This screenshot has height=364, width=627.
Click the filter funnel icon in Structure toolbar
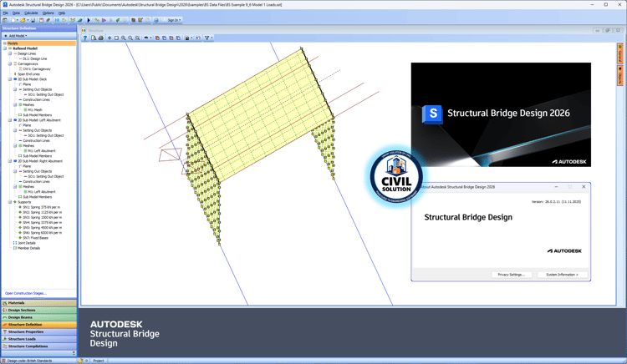click(x=207, y=38)
